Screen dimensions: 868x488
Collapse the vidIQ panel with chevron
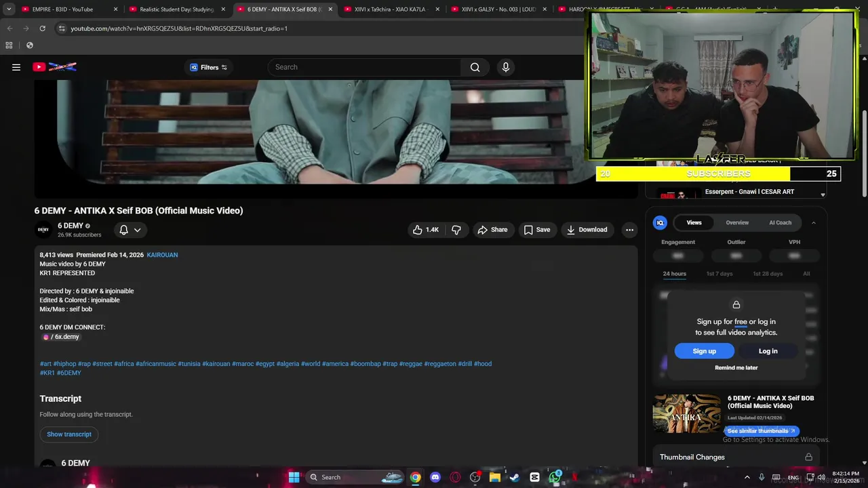click(x=813, y=222)
